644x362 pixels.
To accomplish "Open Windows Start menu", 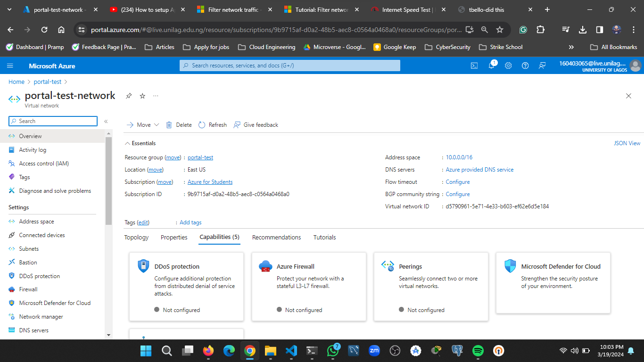I will click(146, 351).
